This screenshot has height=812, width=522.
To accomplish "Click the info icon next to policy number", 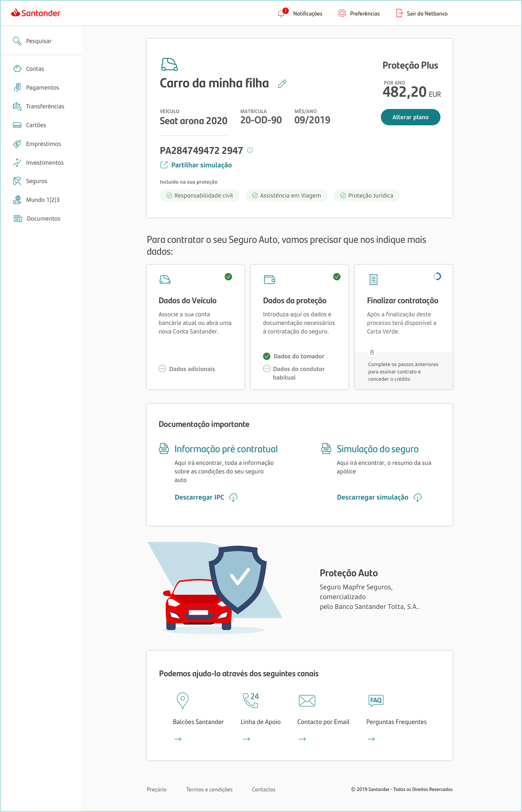I will (250, 150).
